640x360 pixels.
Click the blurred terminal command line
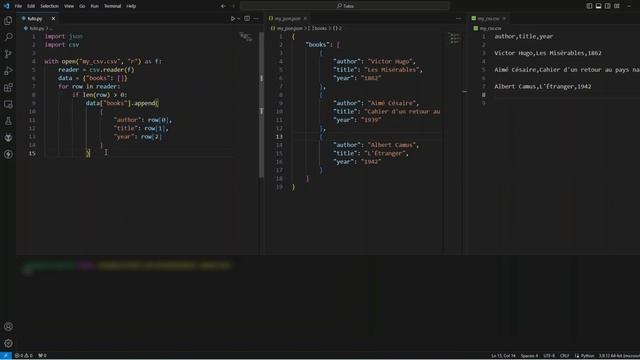click(x=127, y=266)
